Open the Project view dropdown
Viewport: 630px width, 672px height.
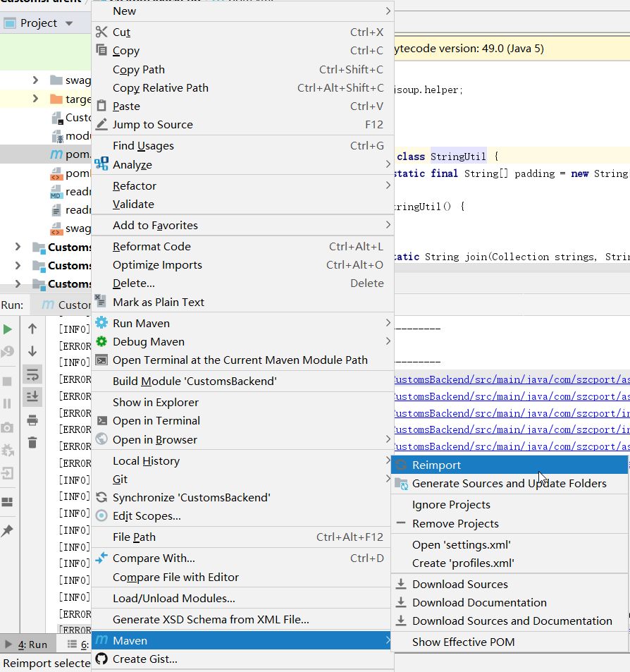68,23
